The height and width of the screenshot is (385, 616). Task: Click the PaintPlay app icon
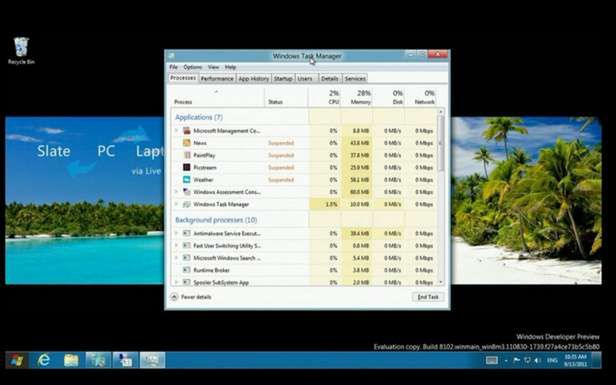pyautogui.click(x=187, y=155)
